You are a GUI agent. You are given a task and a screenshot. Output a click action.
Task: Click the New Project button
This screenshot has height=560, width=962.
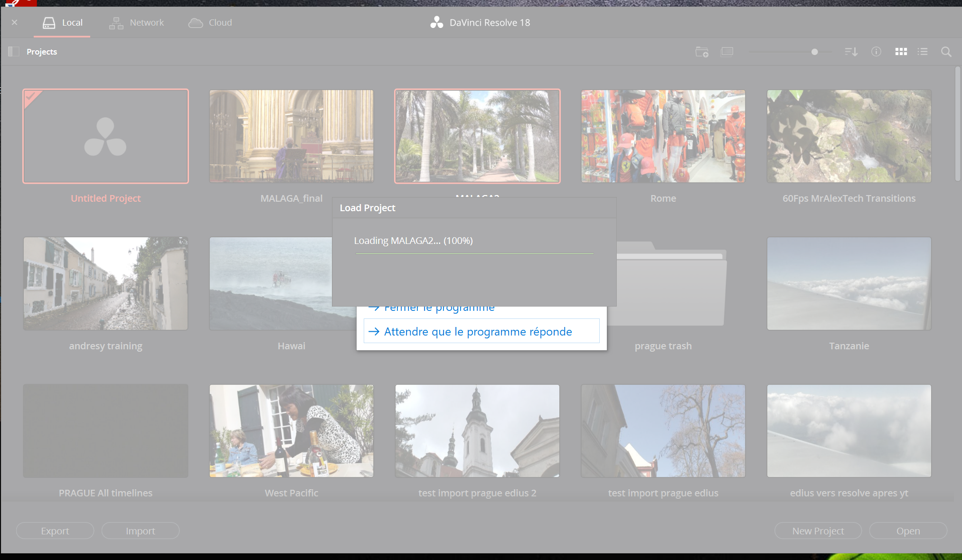pyautogui.click(x=818, y=531)
